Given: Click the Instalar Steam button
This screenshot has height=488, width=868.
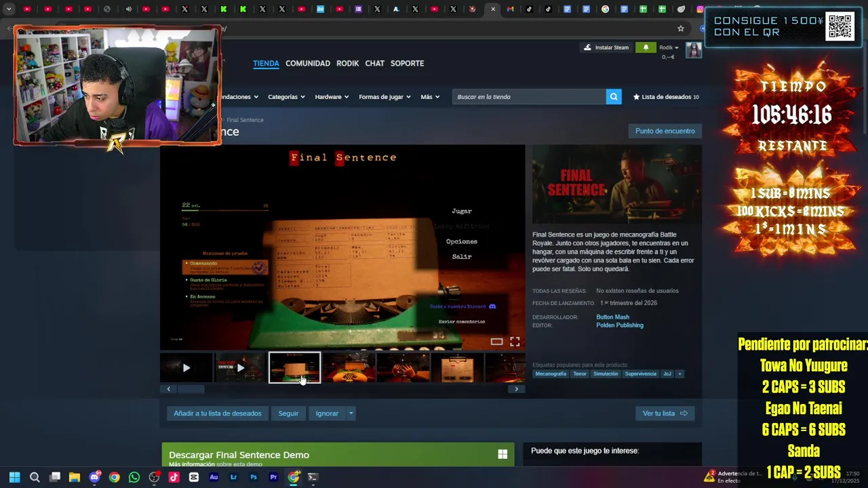Looking at the screenshot, I should pos(607,47).
